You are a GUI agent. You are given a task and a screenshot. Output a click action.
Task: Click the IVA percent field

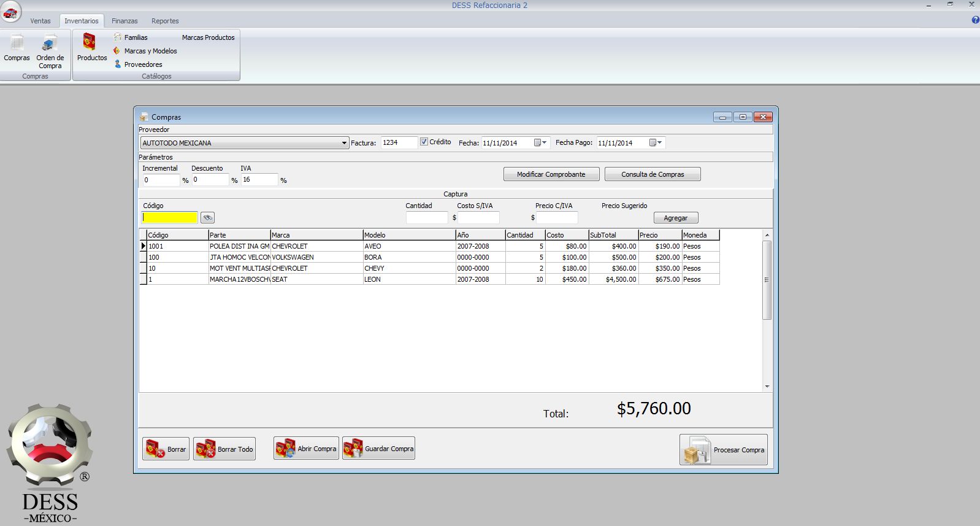259,180
